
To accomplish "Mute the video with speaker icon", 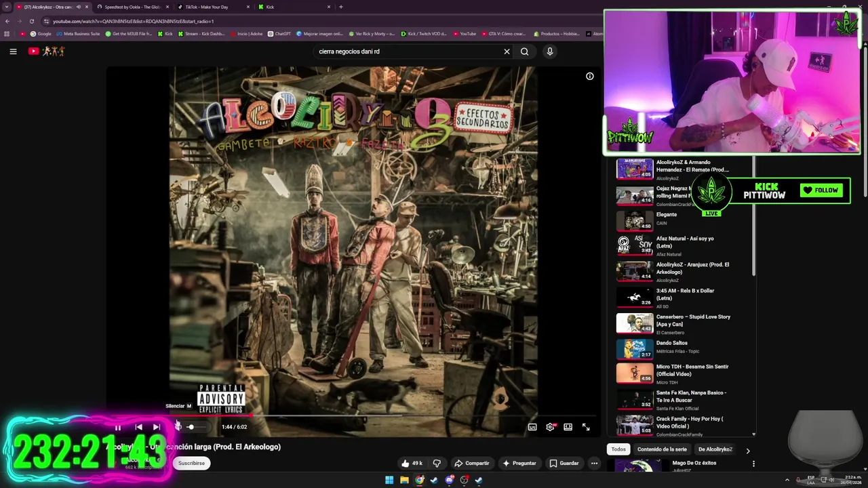I will coord(178,427).
